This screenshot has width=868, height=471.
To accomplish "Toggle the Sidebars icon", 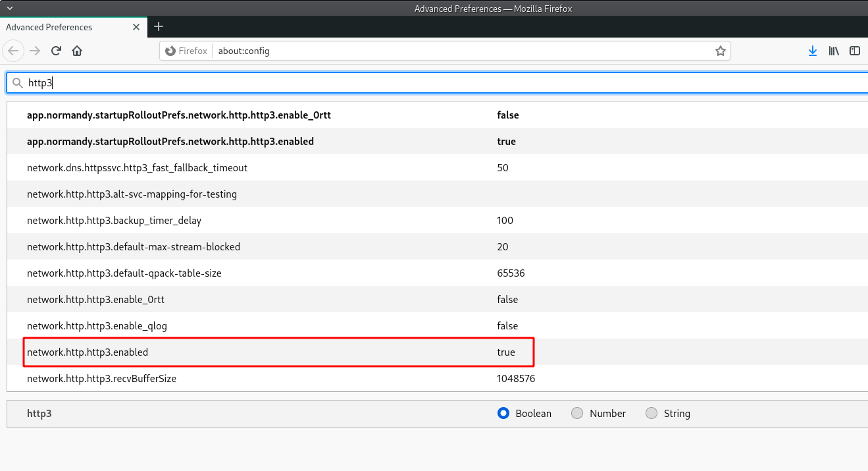I will (x=855, y=51).
